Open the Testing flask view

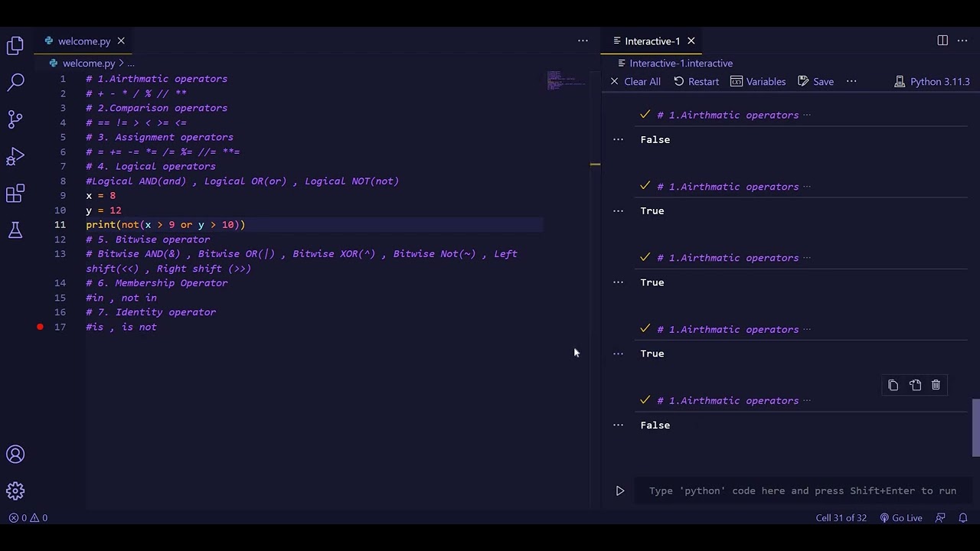[x=15, y=230]
